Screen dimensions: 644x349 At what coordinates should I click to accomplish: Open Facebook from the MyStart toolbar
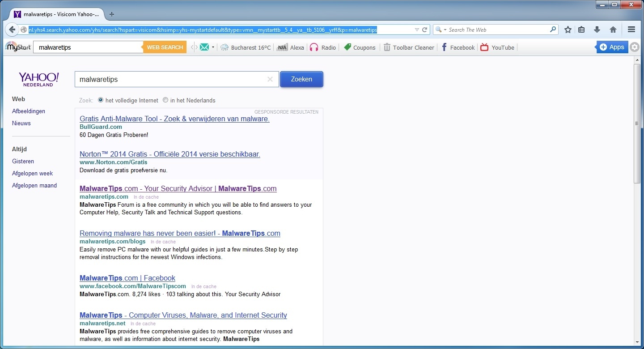click(x=458, y=47)
